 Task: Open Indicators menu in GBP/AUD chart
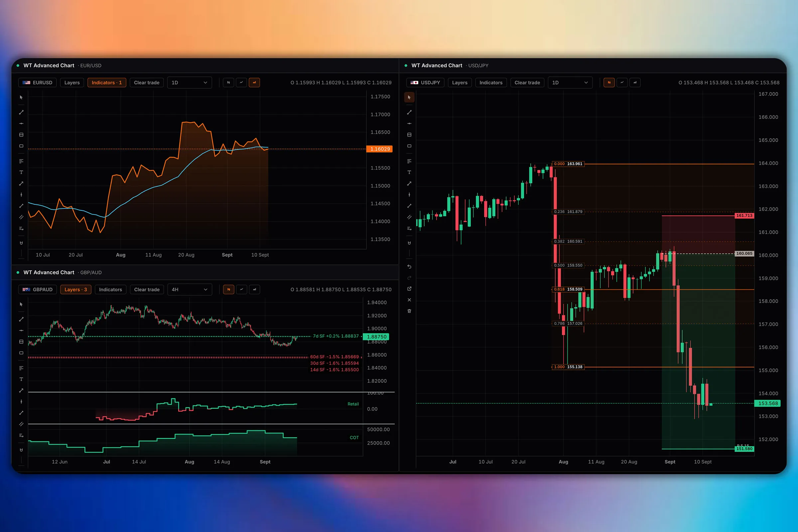(110, 289)
